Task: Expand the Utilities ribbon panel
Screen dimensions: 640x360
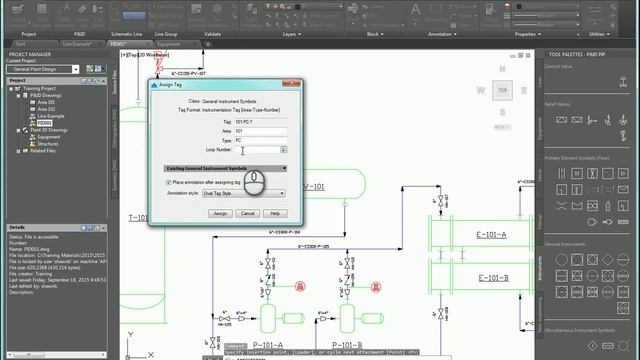Action: click(x=599, y=34)
